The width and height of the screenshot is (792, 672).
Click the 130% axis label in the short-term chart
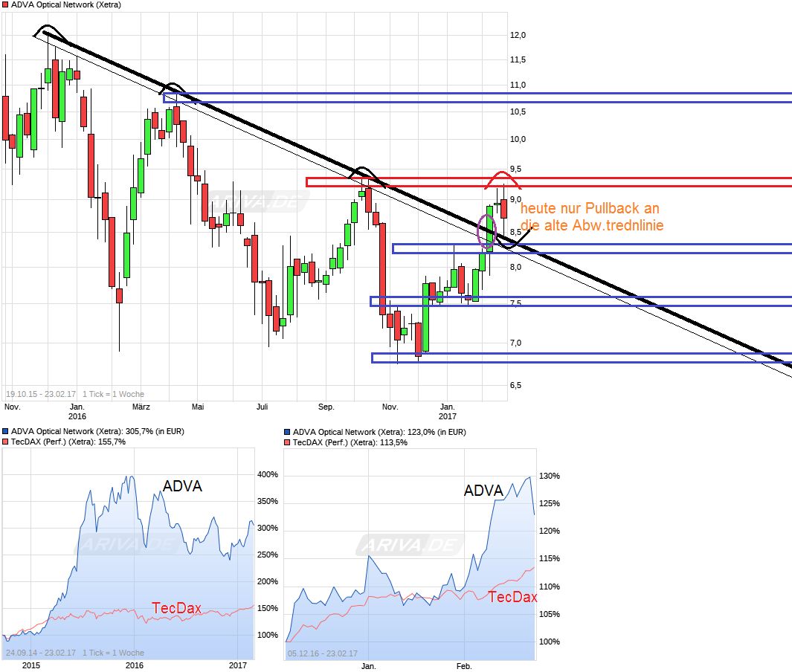tap(550, 476)
